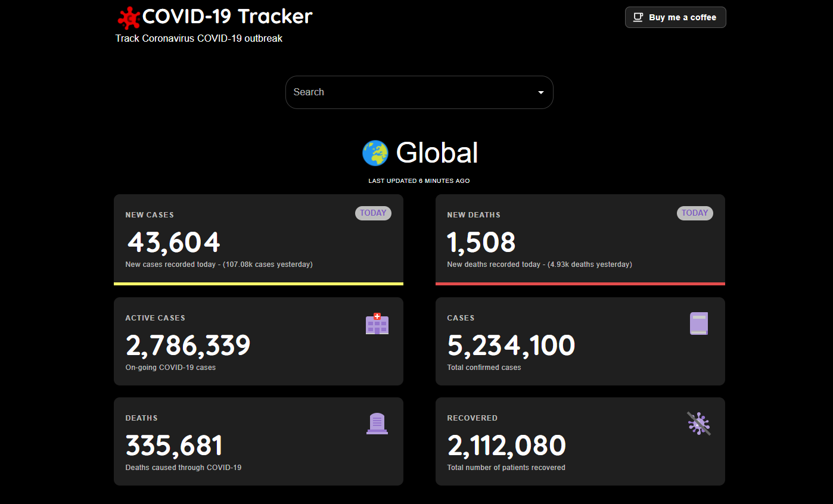Screen dimensions: 833x504
Task: Click the red virus logo icon
Action: click(x=129, y=18)
